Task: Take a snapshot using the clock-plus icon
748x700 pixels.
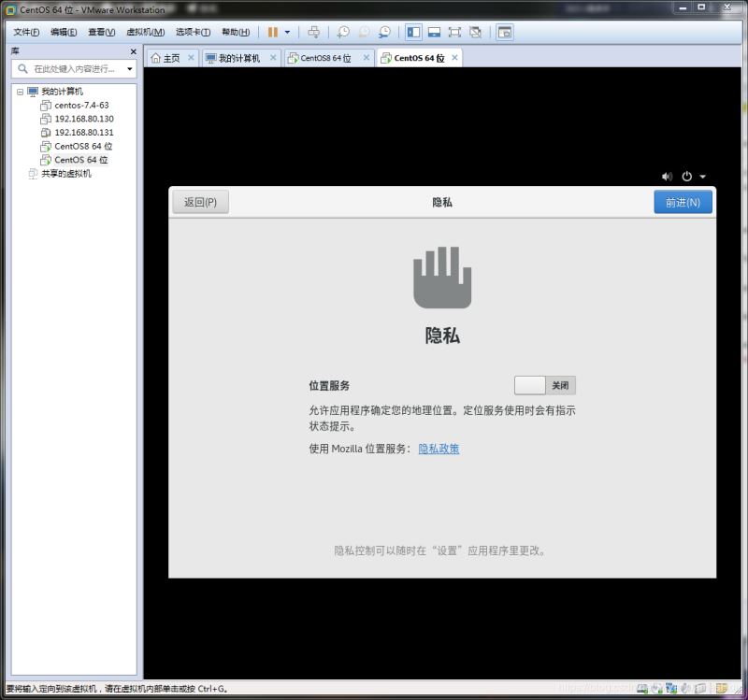Action: pos(343,32)
